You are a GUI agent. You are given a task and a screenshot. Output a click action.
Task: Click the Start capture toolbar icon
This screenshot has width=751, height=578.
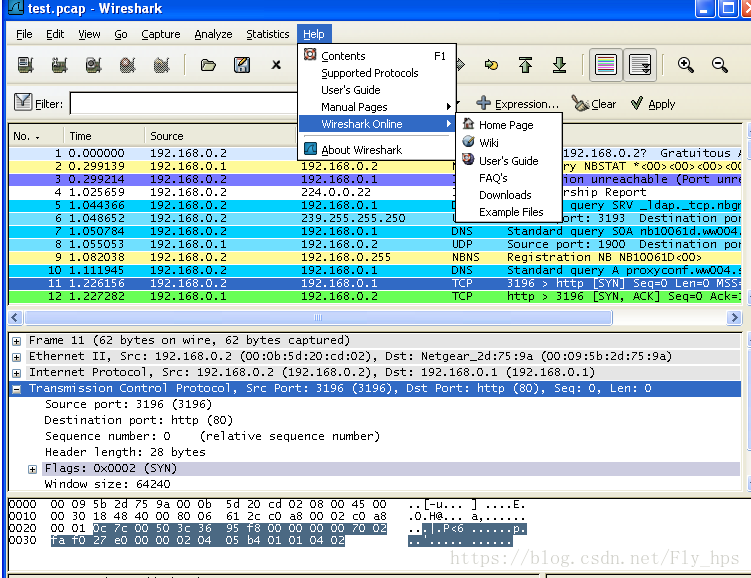tap(93, 65)
